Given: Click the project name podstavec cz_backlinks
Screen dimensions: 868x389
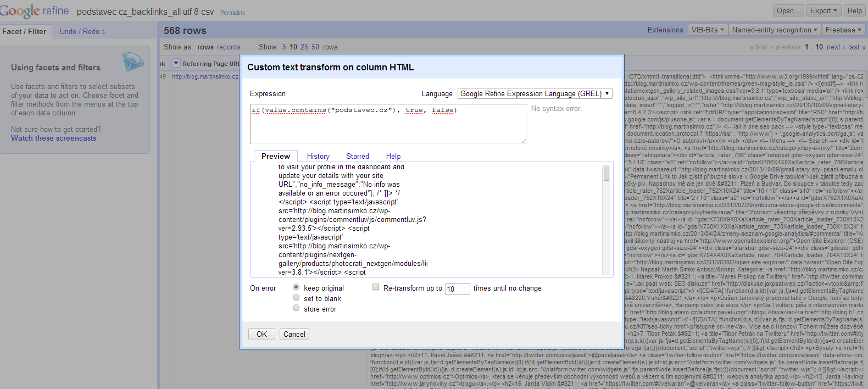Looking at the screenshot, I should pyautogui.click(x=145, y=12).
